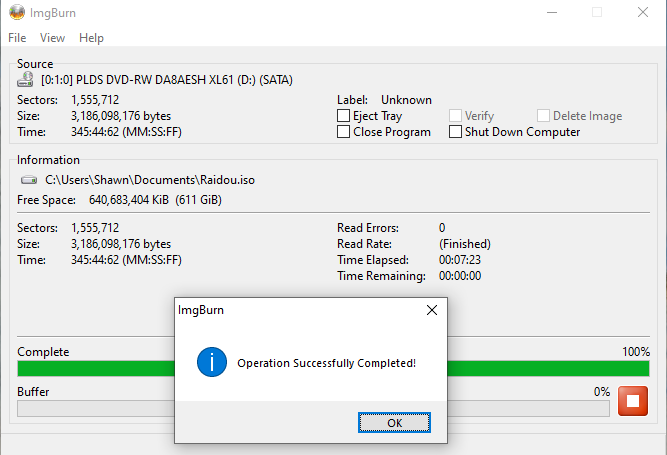The image size is (667, 455).
Task: Click the source DVD drive icon
Action: tap(26, 80)
